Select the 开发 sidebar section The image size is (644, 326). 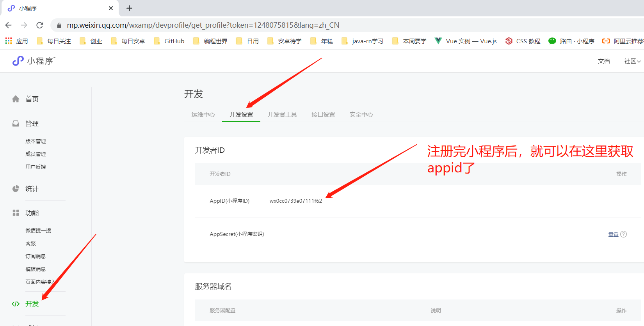[x=25, y=304]
